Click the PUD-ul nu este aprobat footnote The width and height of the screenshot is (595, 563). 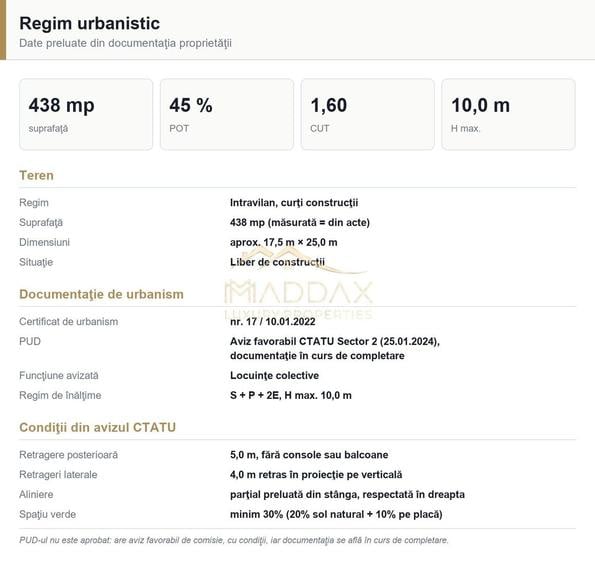[x=234, y=540]
